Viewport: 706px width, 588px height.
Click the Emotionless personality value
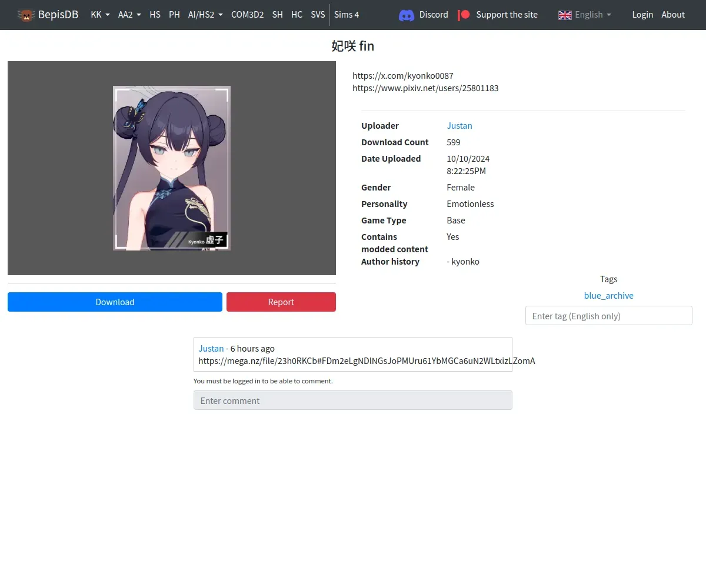click(470, 203)
